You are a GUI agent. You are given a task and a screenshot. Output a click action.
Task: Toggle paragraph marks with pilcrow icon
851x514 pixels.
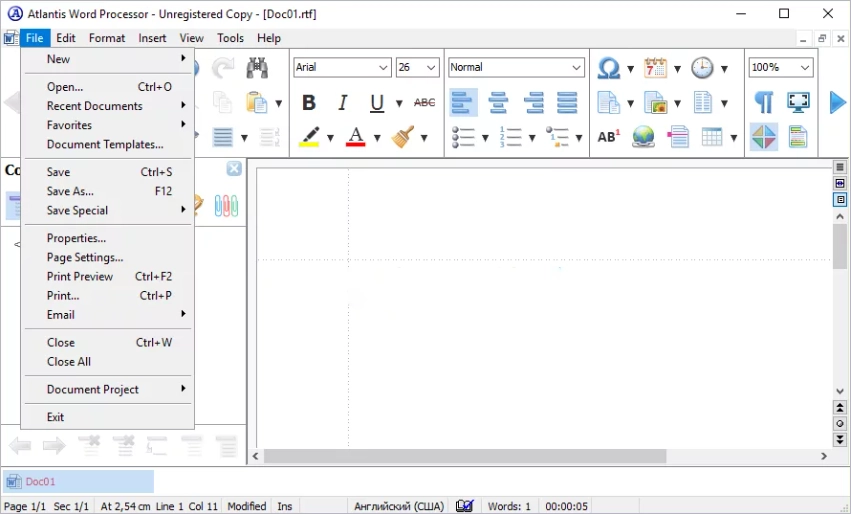point(764,102)
